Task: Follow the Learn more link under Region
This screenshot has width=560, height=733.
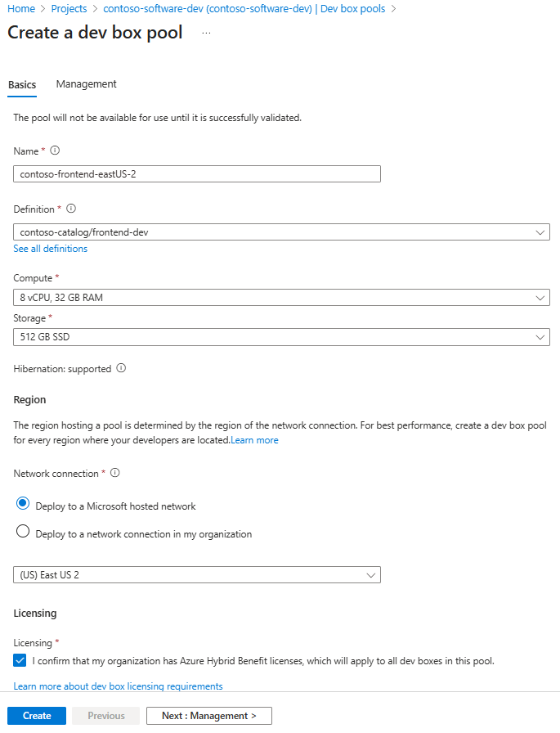Action: tap(254, 440)
